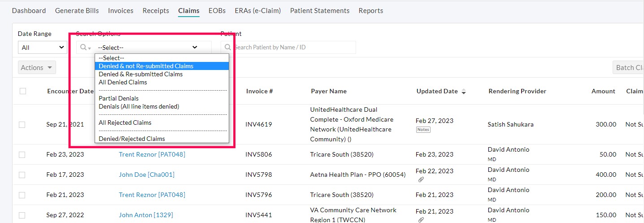
Task: Check the box for the Sep 21, 2021 encounter
Action: (22, 125)
